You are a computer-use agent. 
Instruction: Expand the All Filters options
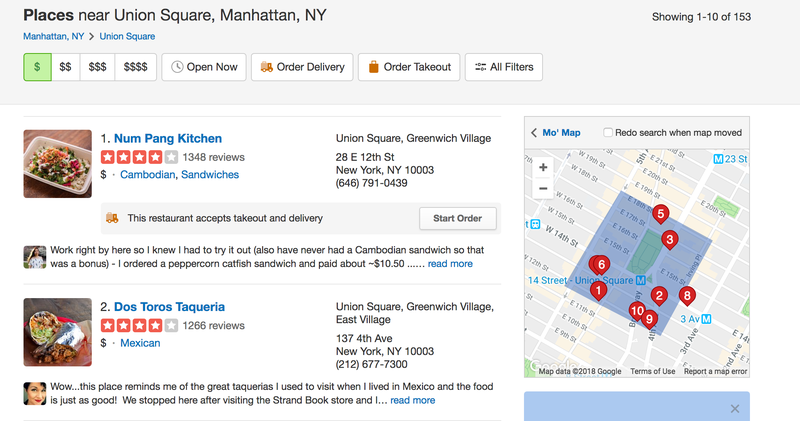[x=504, y=67]
